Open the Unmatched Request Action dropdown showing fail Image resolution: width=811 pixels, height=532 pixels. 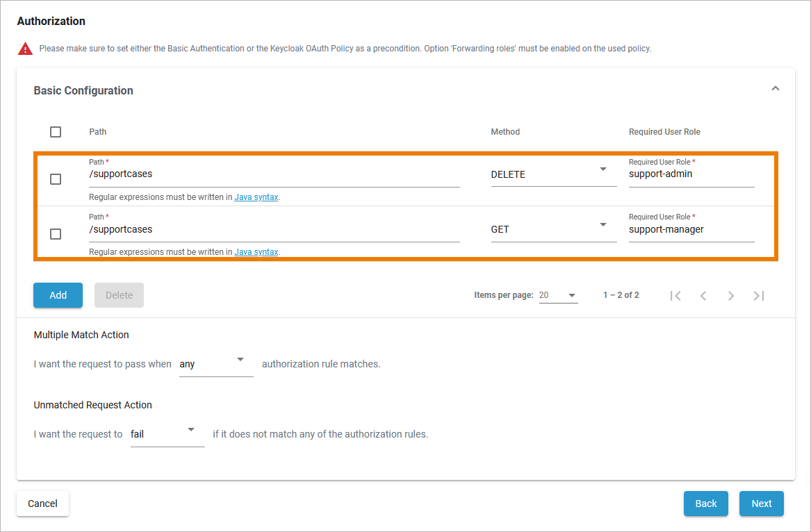(167, 433)
